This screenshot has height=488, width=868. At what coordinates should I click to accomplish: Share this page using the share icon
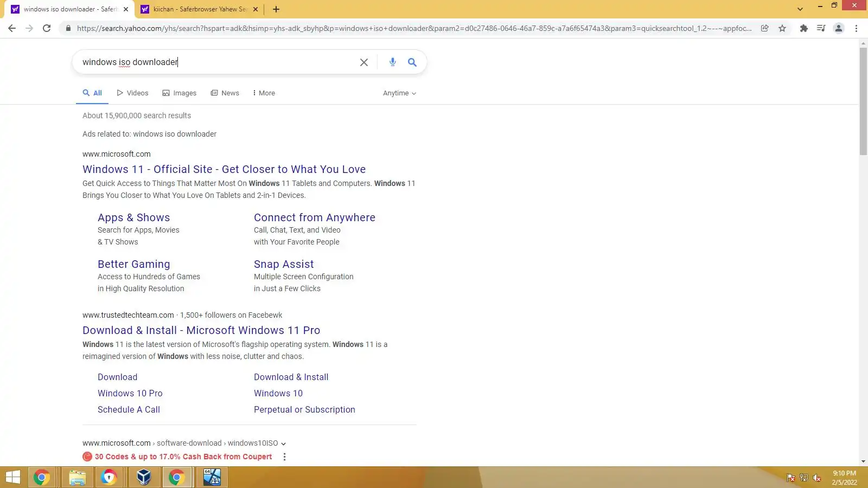[x=765, y=28]
